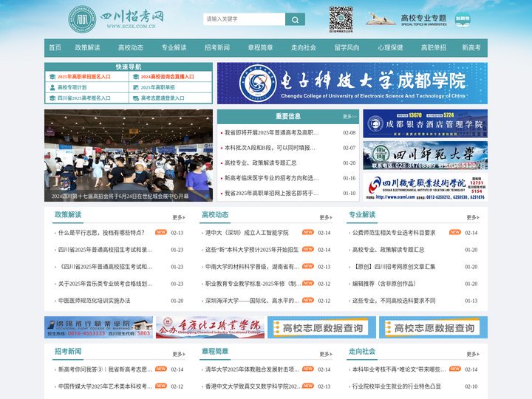Click icon beside 四川省2025高考报名入口

tap(52, 98)
